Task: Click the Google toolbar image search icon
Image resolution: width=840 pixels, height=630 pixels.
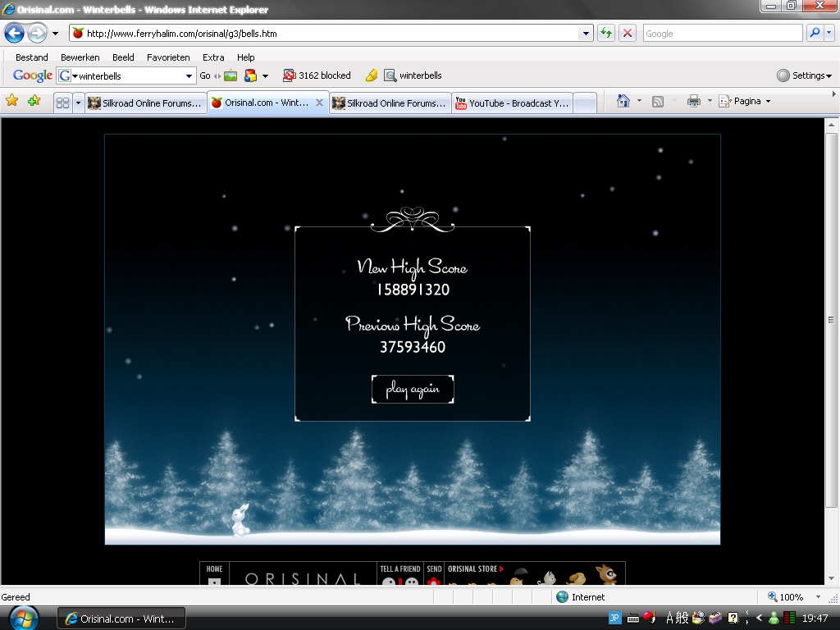Action: [x=231, y=75]
